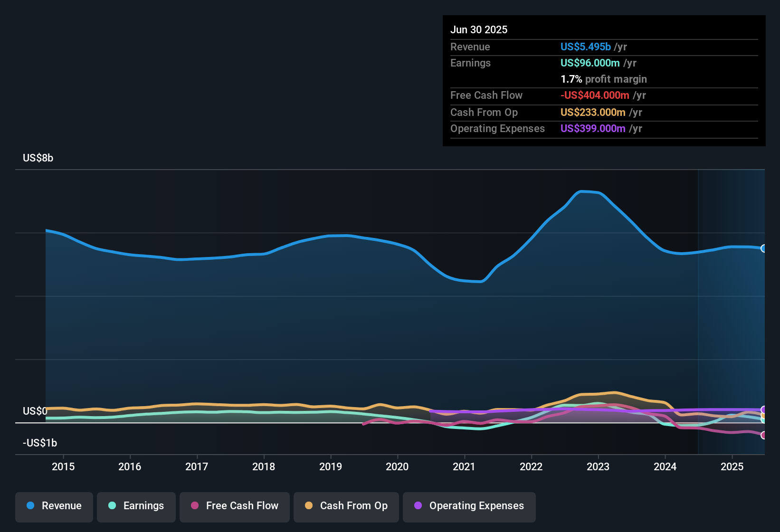The width and height of the screenshot is (780, 532).
Task: Click the -US$404.000m free cash flow value
Action: tap(595, 95)
